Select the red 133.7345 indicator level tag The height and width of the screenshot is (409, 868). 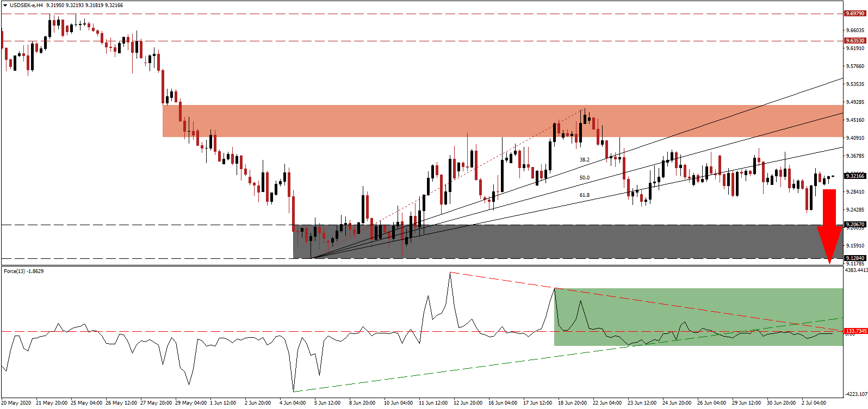855,331
